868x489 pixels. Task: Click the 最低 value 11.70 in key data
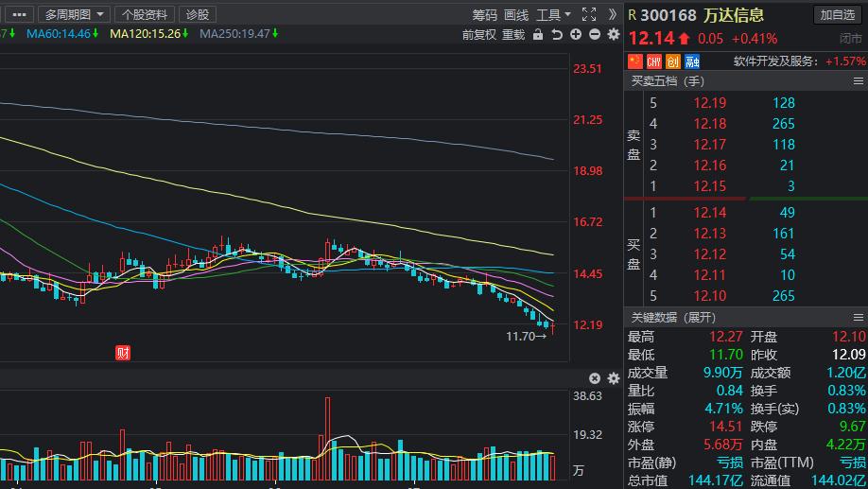pyautogui.click(x=726, y=355)
